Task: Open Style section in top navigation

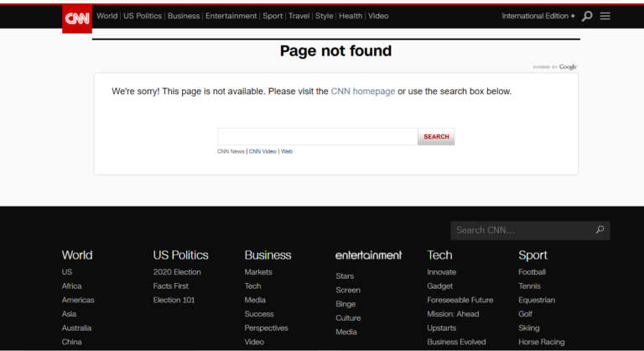Action: coord(324,16)
